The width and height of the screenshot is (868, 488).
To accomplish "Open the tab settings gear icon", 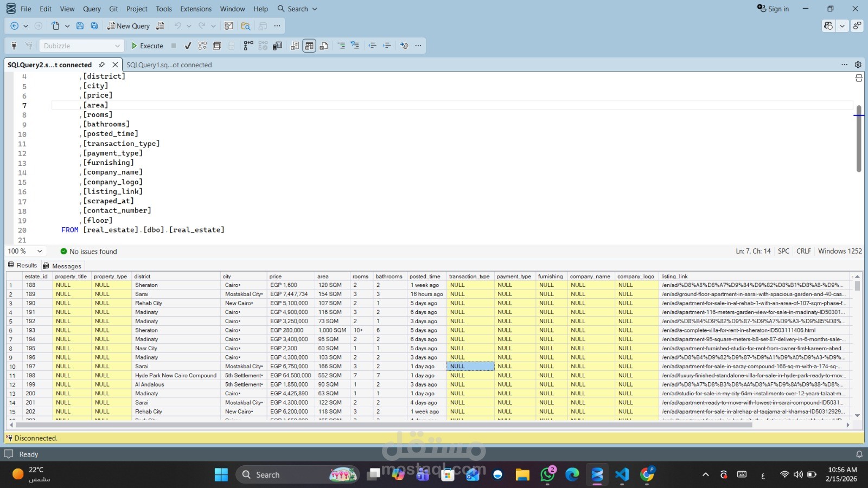I will click(x=858, y=65).
